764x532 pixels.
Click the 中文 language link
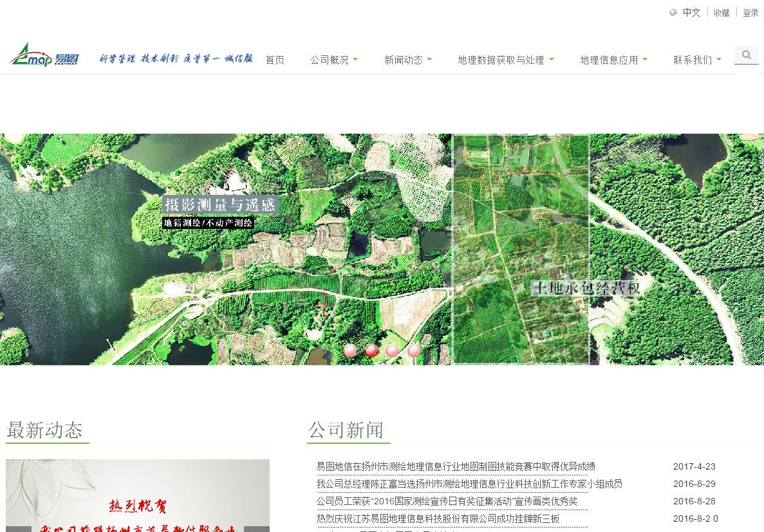pyautogui.click(x=691, y=13)
